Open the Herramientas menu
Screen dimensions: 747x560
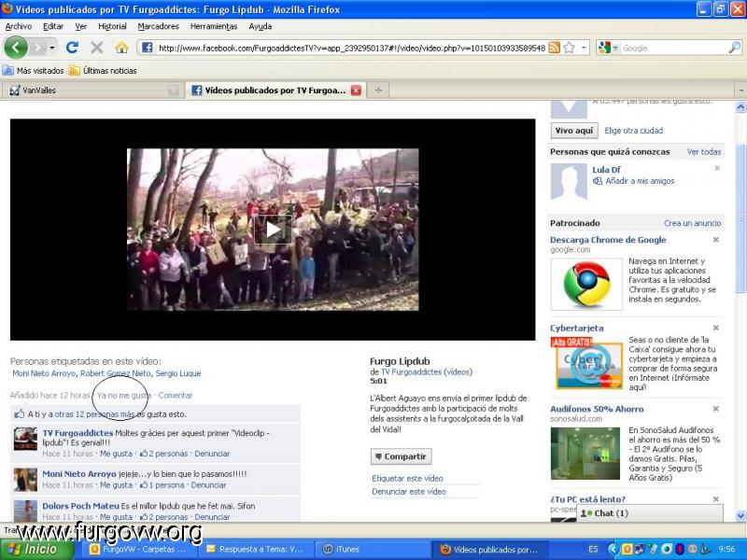tap(214, 27)
